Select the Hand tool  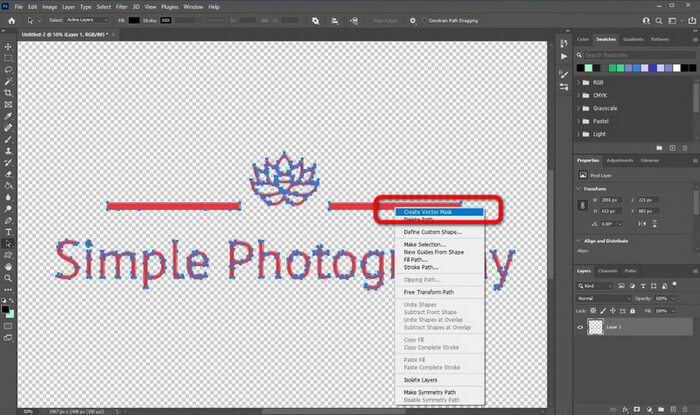tap(8, 267)
